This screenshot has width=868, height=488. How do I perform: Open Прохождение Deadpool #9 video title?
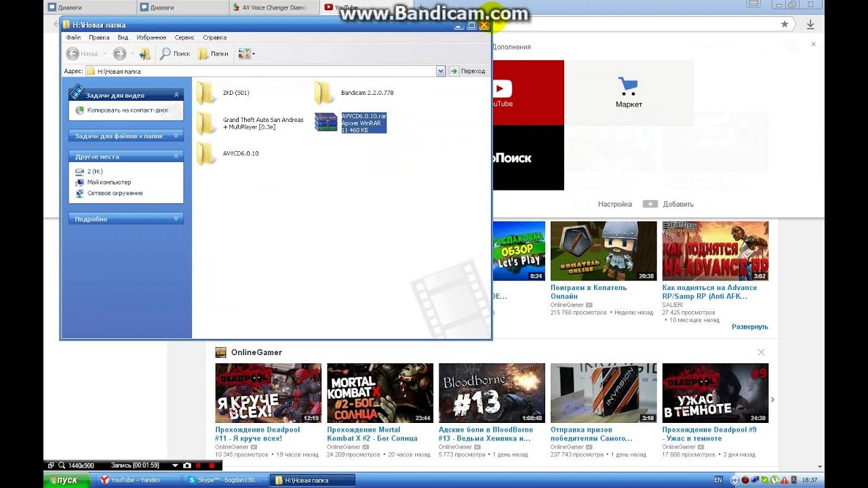709,434
